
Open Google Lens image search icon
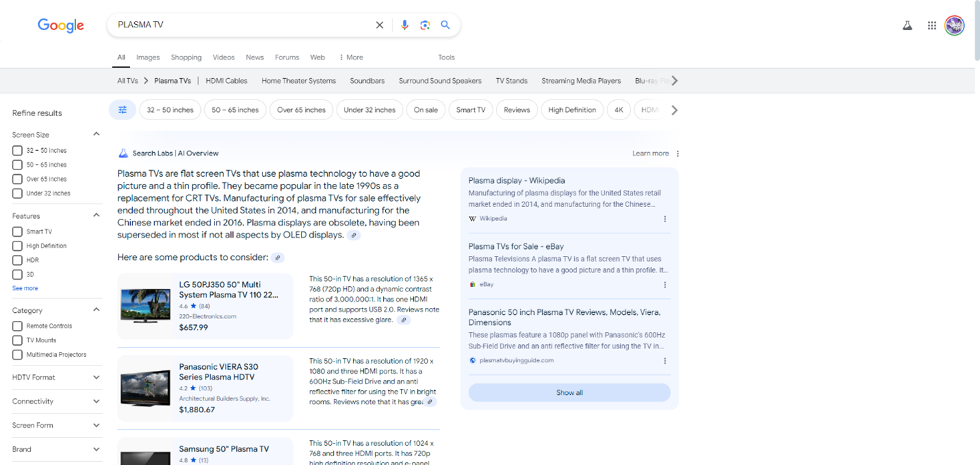[425, 25]
